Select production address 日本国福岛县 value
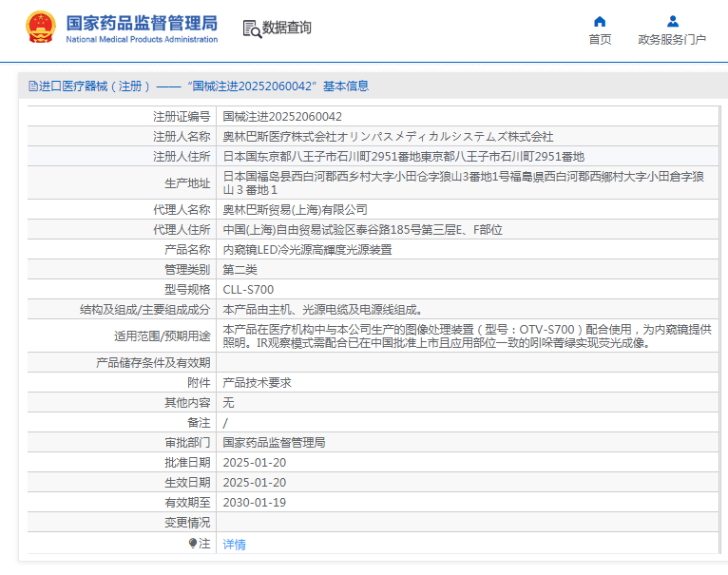The height and width of the screenshot is (575, 728). pyautogui.click(x=464, y=183)
